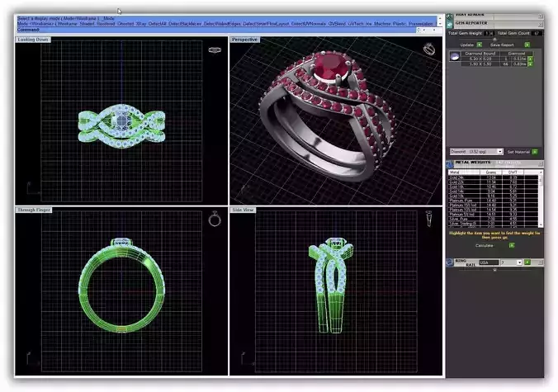Click the green Save Report arrow button
The width and height of the screenshot is (558, 392).
pyautogui.click(x=527, y=45)
